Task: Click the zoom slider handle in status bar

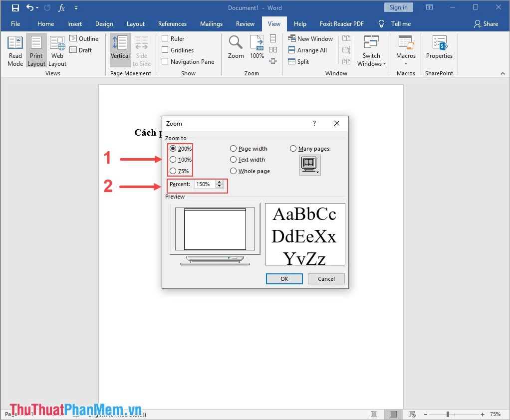Action: point(448,414)
